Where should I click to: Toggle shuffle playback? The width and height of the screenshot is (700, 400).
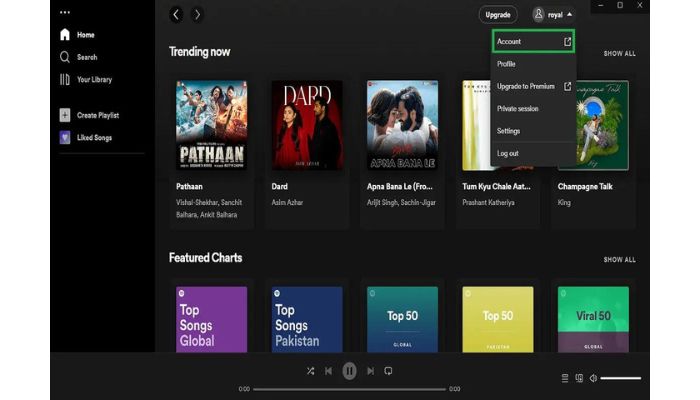click(x=311, y=371)
